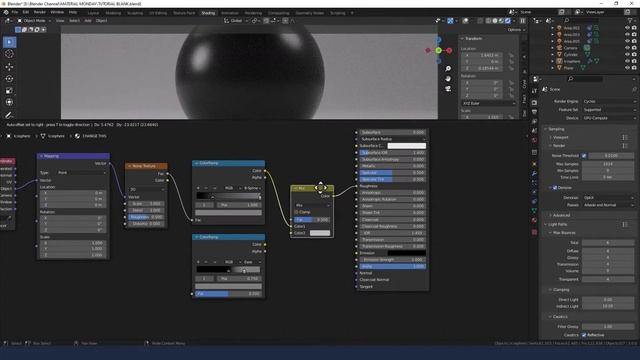This screenshot has height=360, width=640.
Task: Select the Transform tool
Action: tap(9, 102)
